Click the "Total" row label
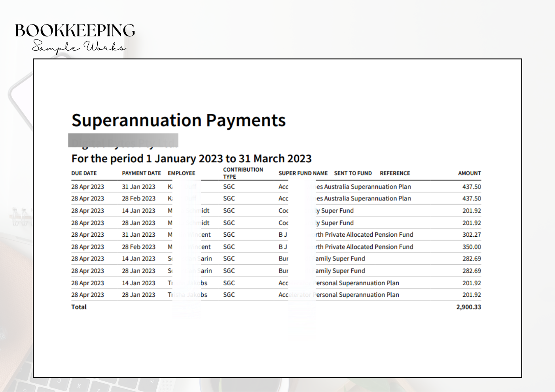This screenshot has width=555, height=392. coord(79,307)
